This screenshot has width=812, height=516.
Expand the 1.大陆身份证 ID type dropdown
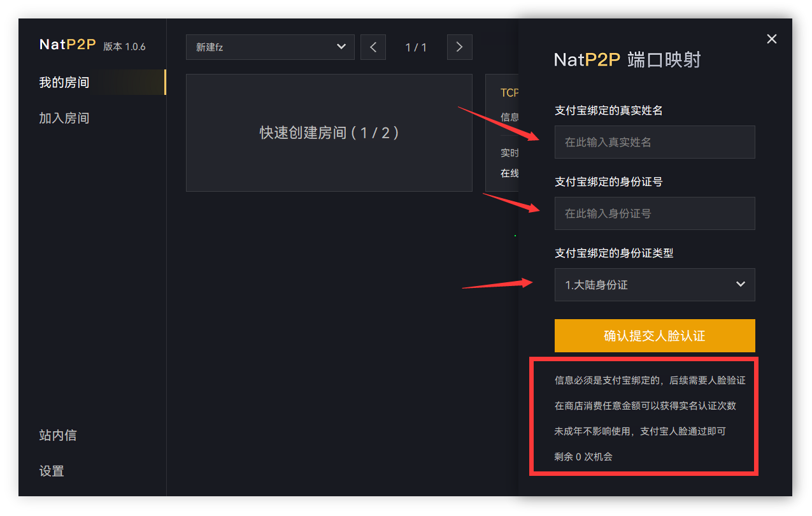click(655, 285)
